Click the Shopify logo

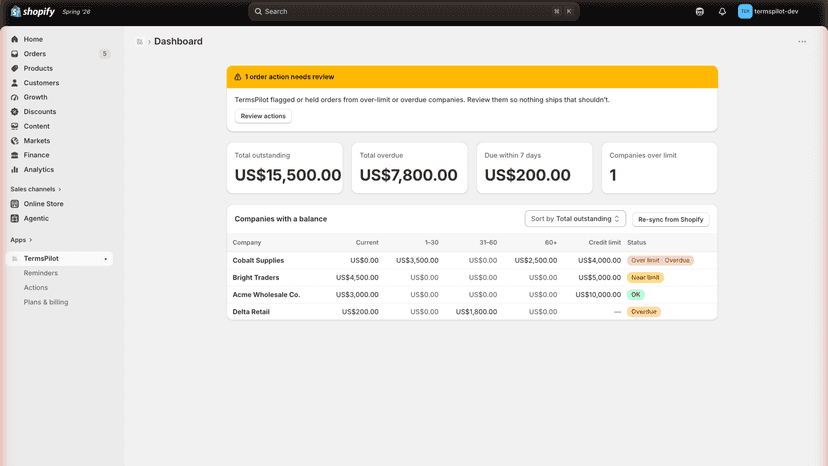click(x=33, y=11)
